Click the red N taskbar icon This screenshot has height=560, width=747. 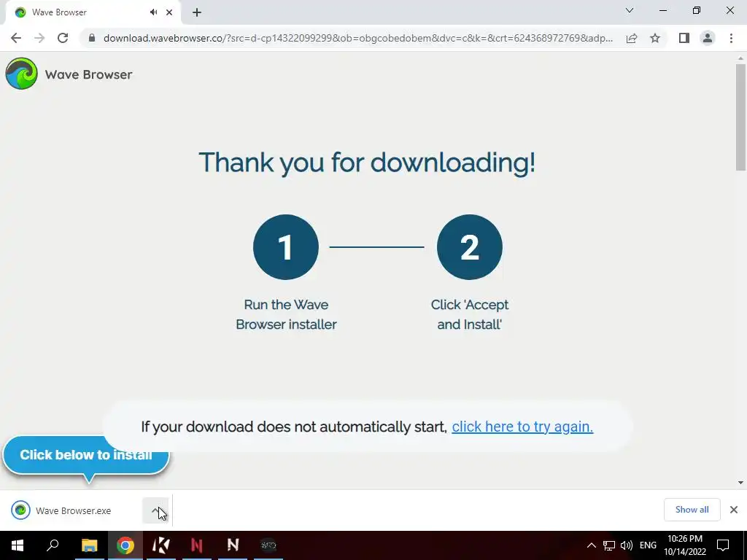point(197,545)
